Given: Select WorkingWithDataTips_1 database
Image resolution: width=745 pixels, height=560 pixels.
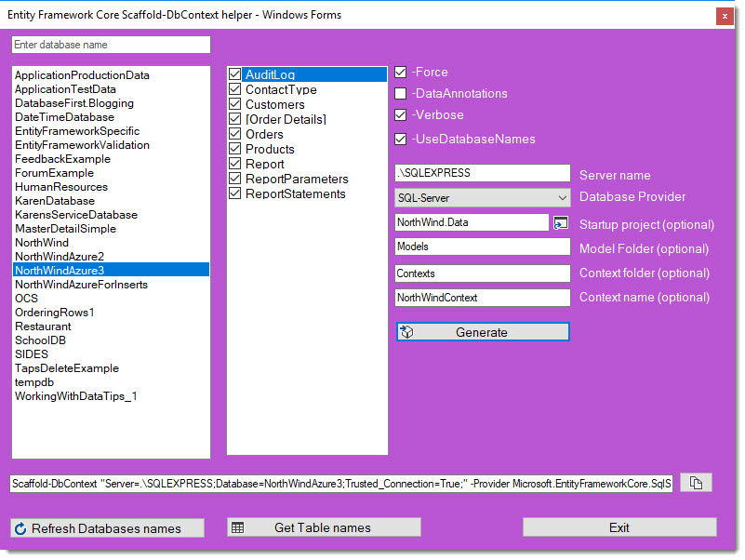Looking at the screenshot, I should 111,396.
